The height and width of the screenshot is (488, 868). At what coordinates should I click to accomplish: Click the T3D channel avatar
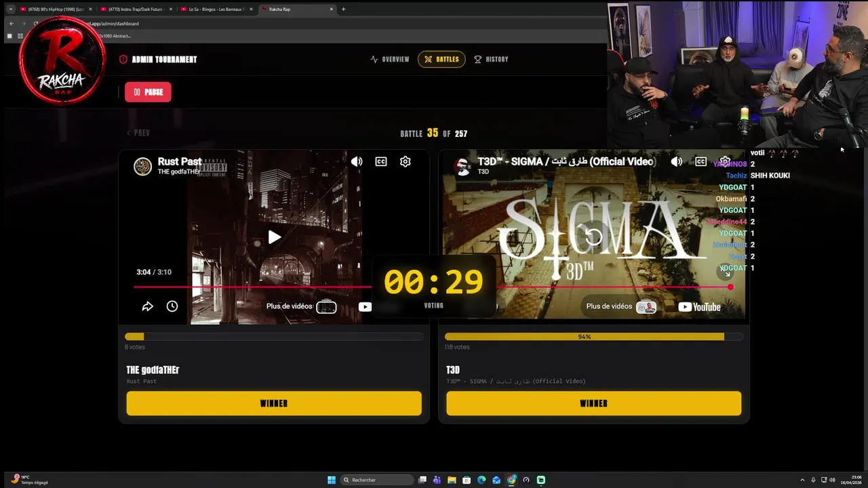(463, 167)
